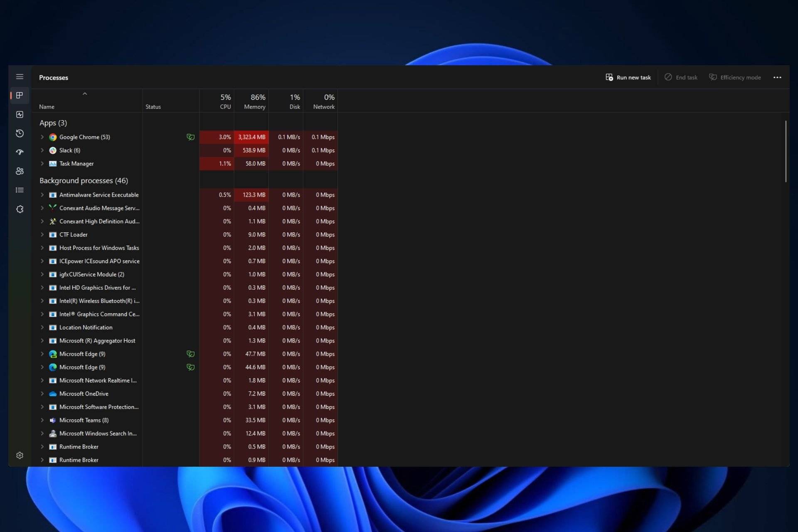Expand Microsoft Teams (8) process tree
The height and width of the screenshot is (532, 798).
pyautogui.click(x=42, y=420)
